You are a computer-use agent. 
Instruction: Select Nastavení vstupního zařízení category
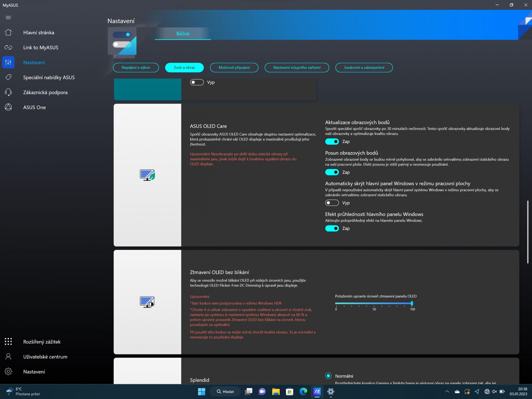tap(297, 68)
